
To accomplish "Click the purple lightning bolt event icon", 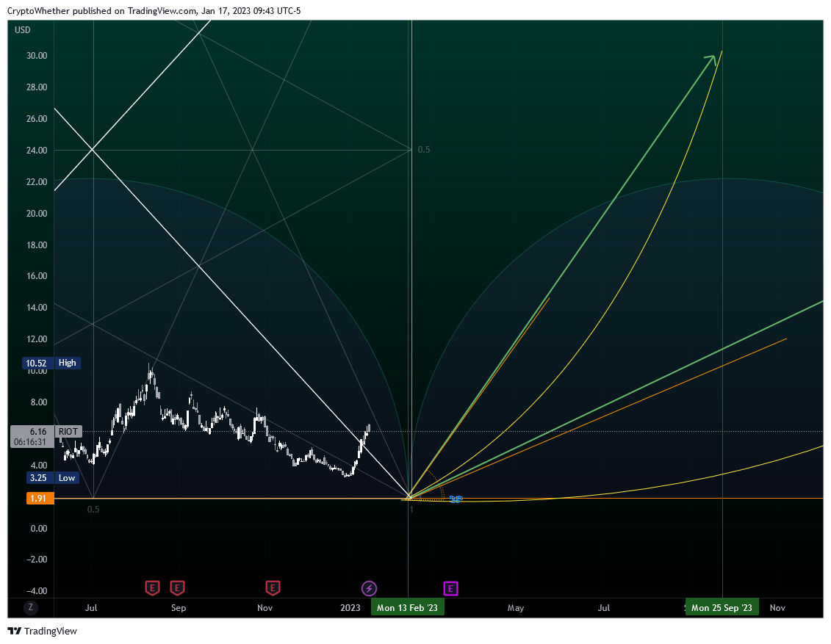I will tap(369, 588).
